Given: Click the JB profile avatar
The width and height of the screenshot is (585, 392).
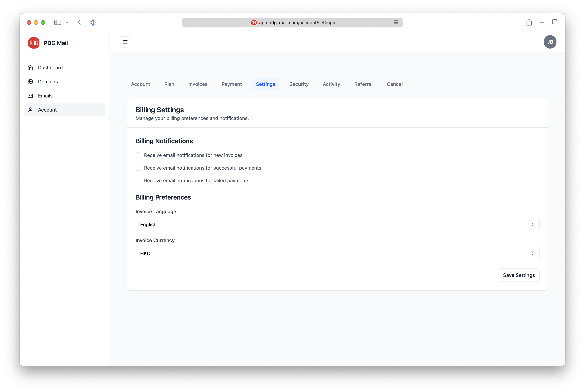Looking at the screenshot, I should point(550,42).
